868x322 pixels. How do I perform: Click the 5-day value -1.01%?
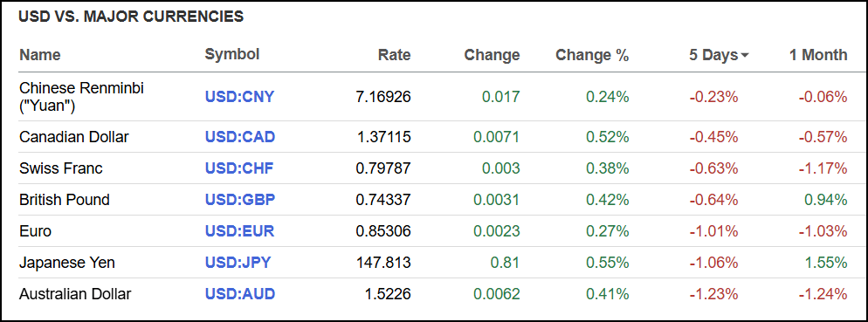713,230
